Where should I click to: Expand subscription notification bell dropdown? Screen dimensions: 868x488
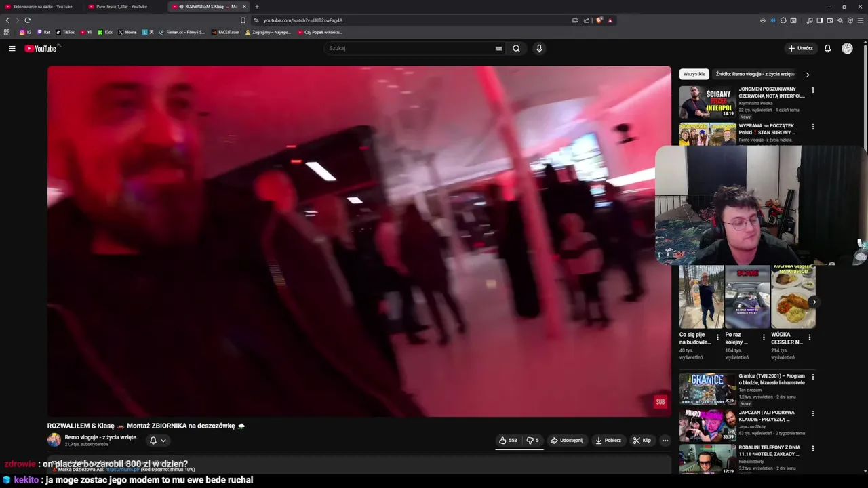tap(158, 440)
